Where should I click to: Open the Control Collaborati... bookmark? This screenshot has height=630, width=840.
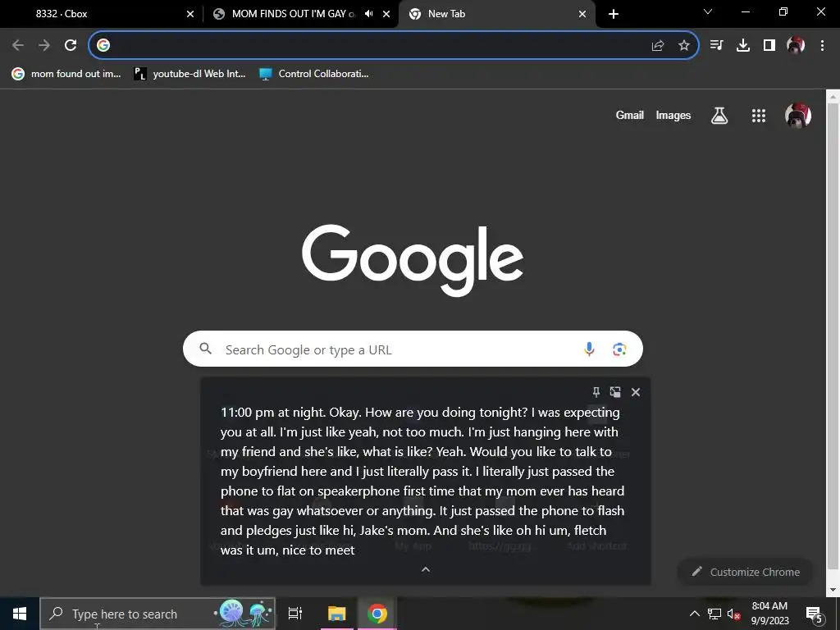click(x=314, y=73)
